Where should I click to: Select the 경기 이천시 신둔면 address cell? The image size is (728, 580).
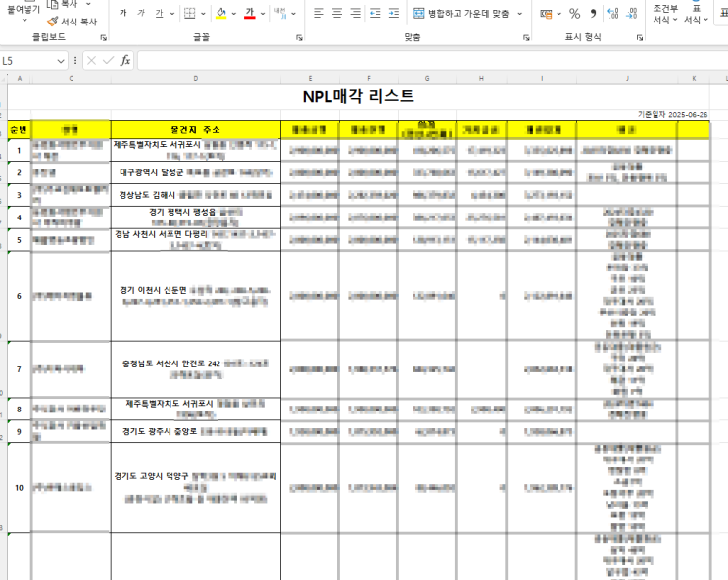195,296
